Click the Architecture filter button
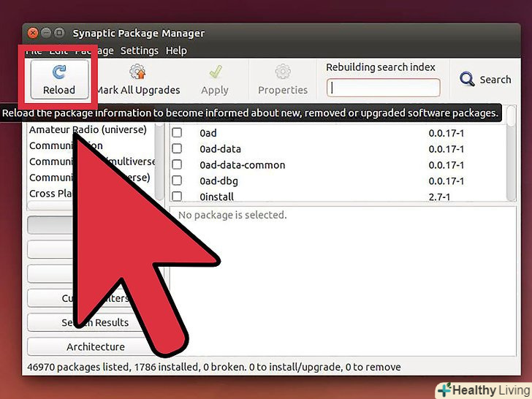Viewport: 532px width, 399px height. click(95, 346)
